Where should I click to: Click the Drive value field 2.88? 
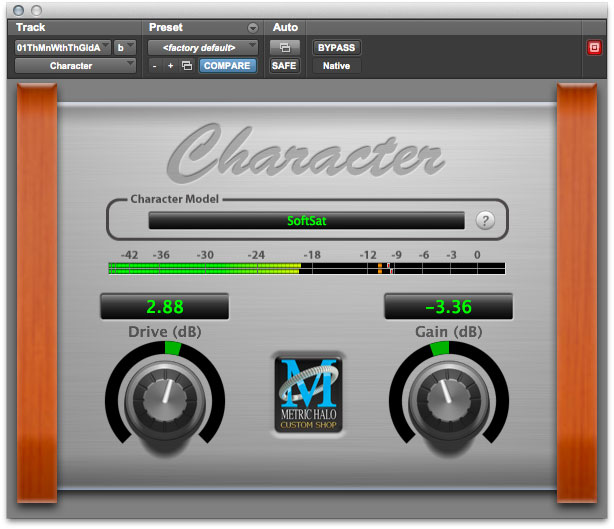pyautogui.click(x=164, y=307)
